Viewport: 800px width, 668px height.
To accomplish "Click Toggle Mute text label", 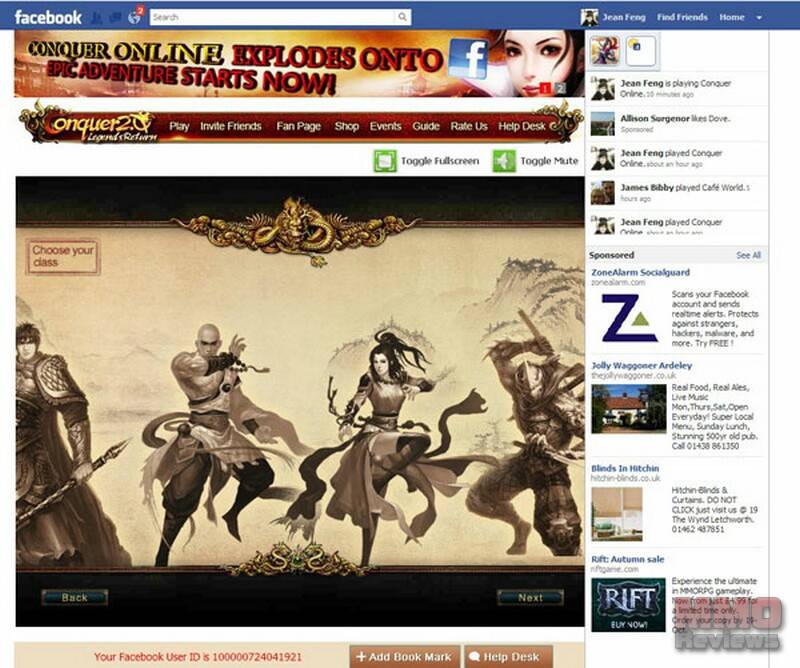I will pos(549,161).
